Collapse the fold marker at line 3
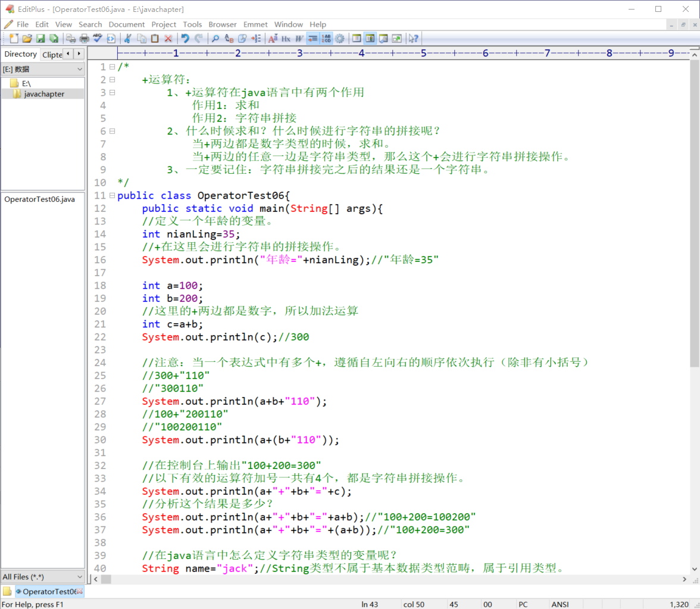700x609 pixels. coord(112,92)
